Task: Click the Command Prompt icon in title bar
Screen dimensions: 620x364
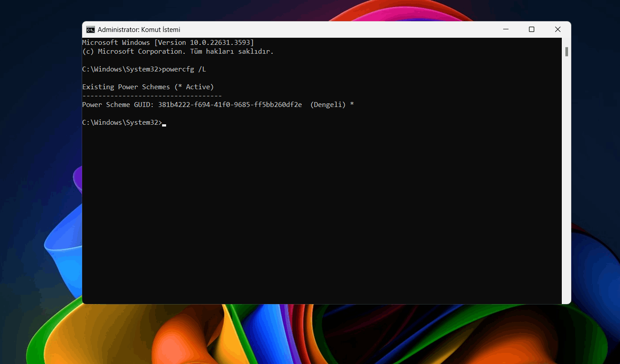Action: 90,30
